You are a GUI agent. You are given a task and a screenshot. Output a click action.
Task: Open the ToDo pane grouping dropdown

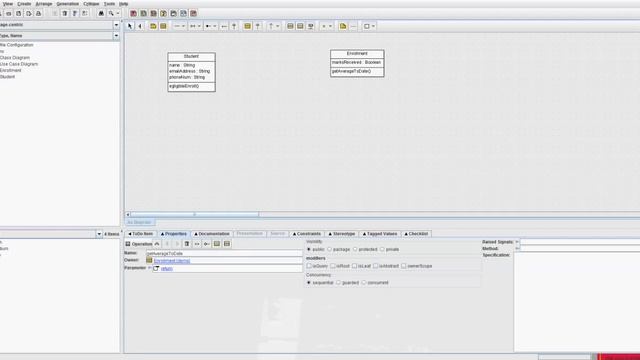(99, 234)
